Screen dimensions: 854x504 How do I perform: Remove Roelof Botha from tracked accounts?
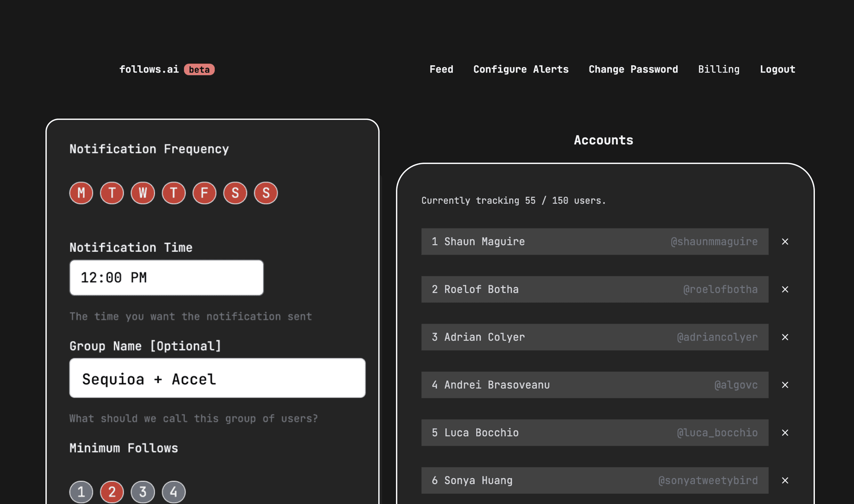click(785, 289)
